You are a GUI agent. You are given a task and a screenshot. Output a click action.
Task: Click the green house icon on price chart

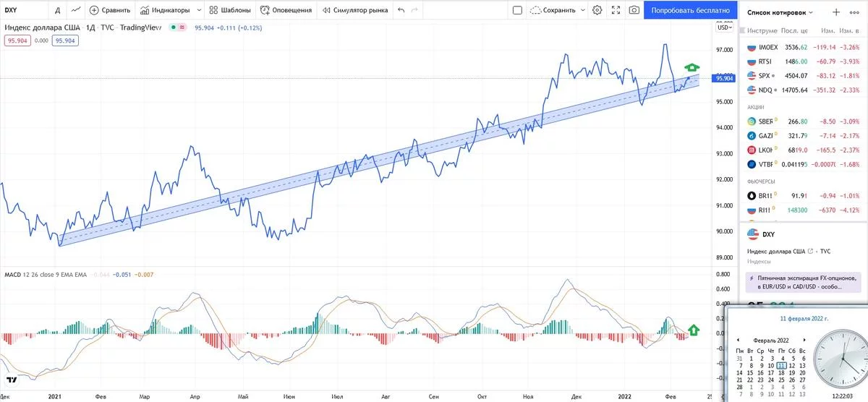(x=692, y=67)
